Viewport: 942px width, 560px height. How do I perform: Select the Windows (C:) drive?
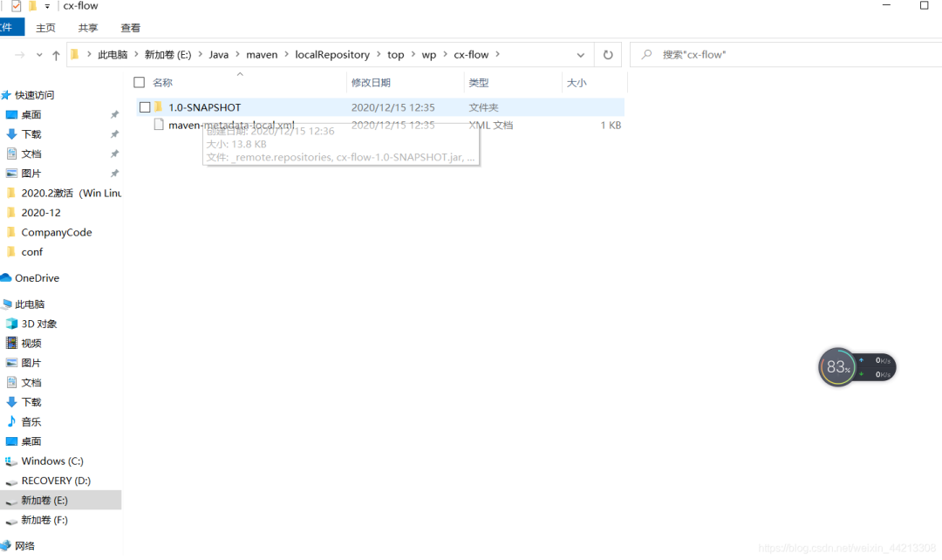click(51, 461)
